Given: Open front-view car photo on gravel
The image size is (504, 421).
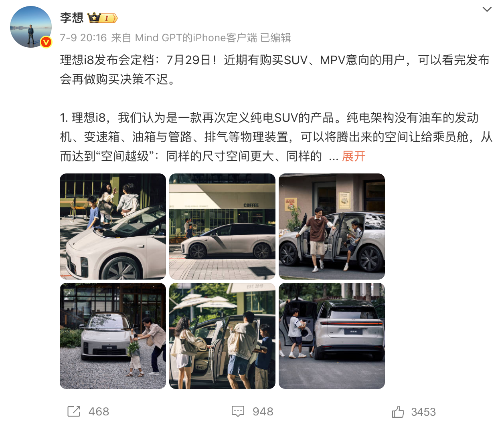Looking at the screenshot, I should tap(113, 336).
